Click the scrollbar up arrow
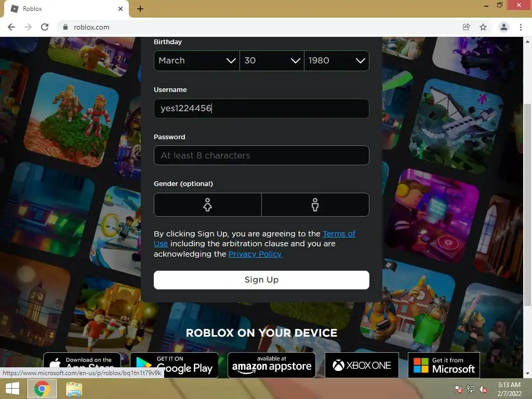This screenshot has height=399, width=532. (x=527, y=42)
